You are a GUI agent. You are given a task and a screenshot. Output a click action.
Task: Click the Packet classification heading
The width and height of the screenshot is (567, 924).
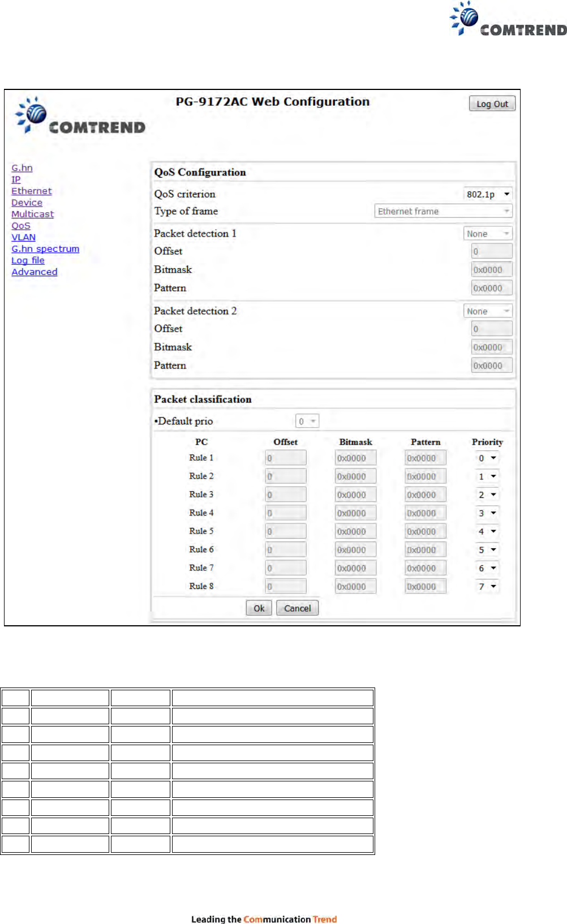point(203,399)
